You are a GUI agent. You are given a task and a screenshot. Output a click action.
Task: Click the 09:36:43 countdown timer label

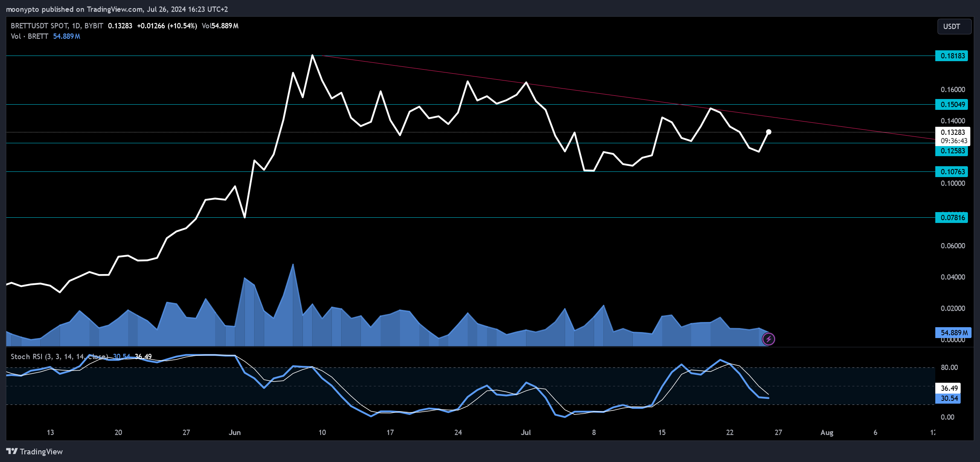coord(954,141)
